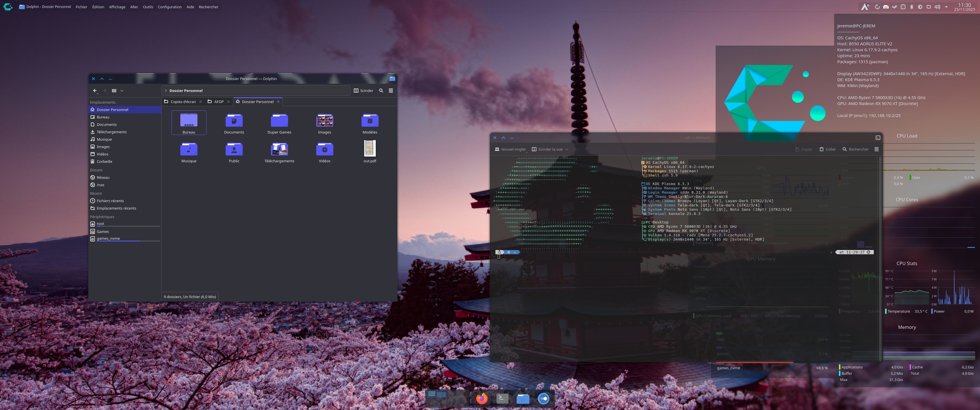The width and height of the screenshot is (980, 410).
Task: Click the volume speaker tray icon
Action: point(937,7)
